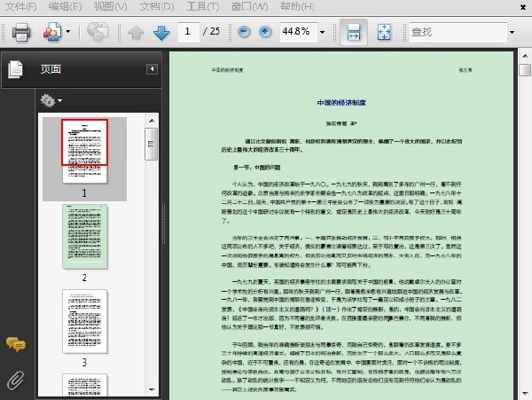The width and height of the screenshot is (532, 400).
Task: Select page 1 thumbnail
Action: click(x=85, y=152)
